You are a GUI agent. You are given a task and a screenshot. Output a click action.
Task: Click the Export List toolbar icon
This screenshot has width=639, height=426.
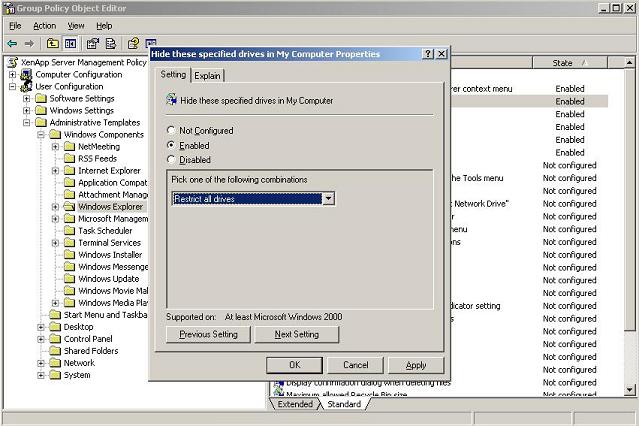pyautogui.click(x=110, y=44)
